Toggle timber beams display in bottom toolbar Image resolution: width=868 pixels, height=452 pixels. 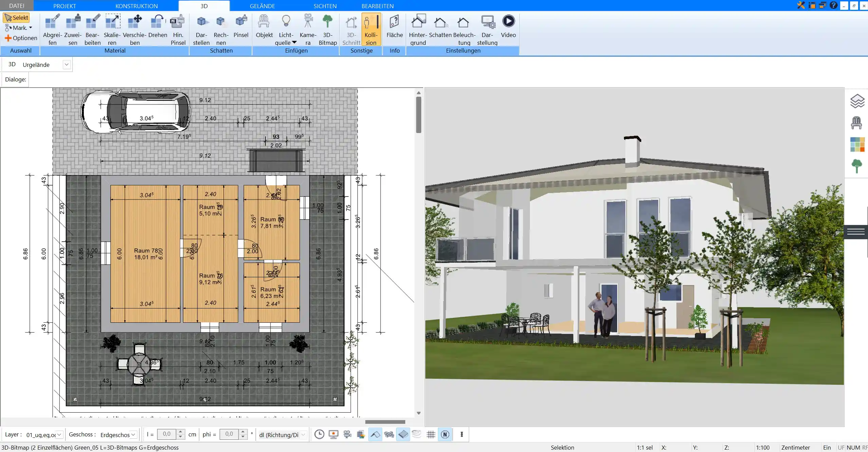(389, 434)
